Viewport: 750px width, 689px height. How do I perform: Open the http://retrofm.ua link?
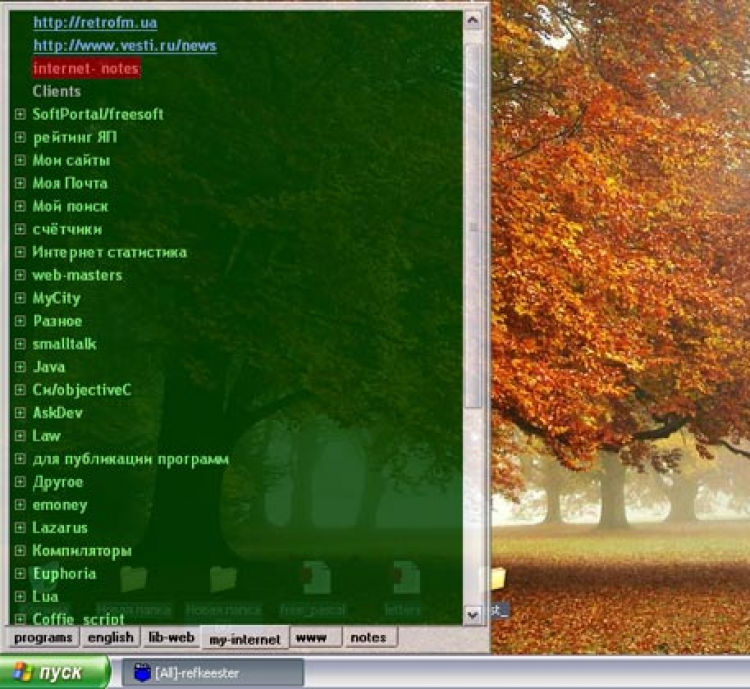pos(95,22)
